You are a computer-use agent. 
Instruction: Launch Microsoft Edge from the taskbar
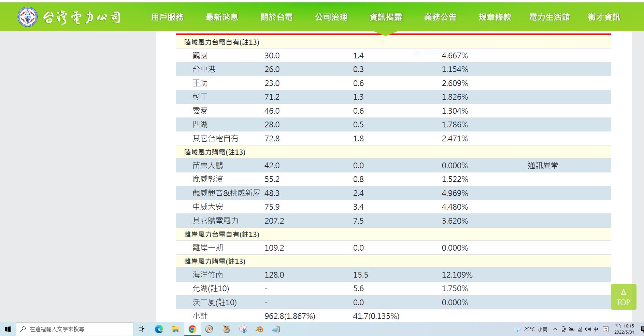[x=159, y=329]
